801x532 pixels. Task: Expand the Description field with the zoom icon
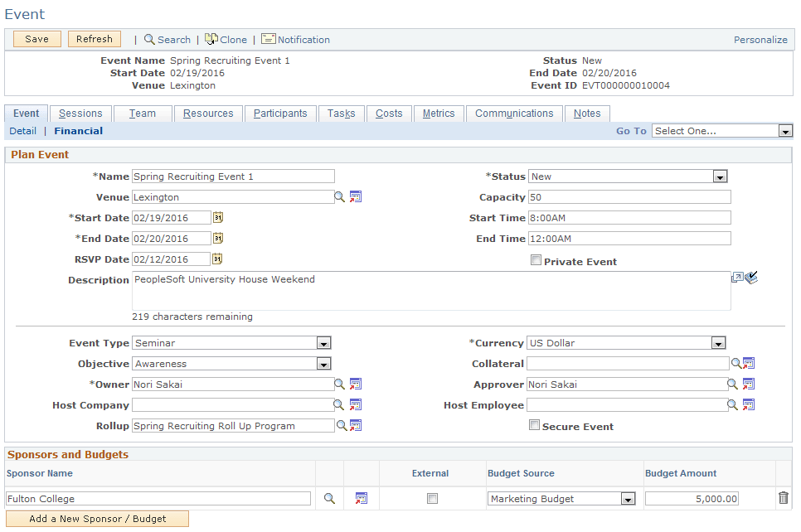tap(735, 278)
